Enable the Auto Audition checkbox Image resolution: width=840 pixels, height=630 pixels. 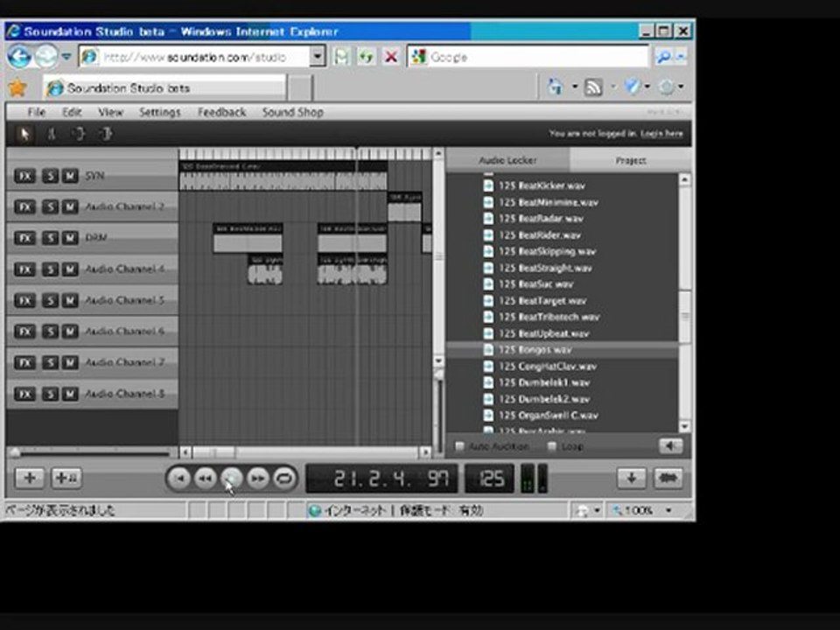coord(459,445)
